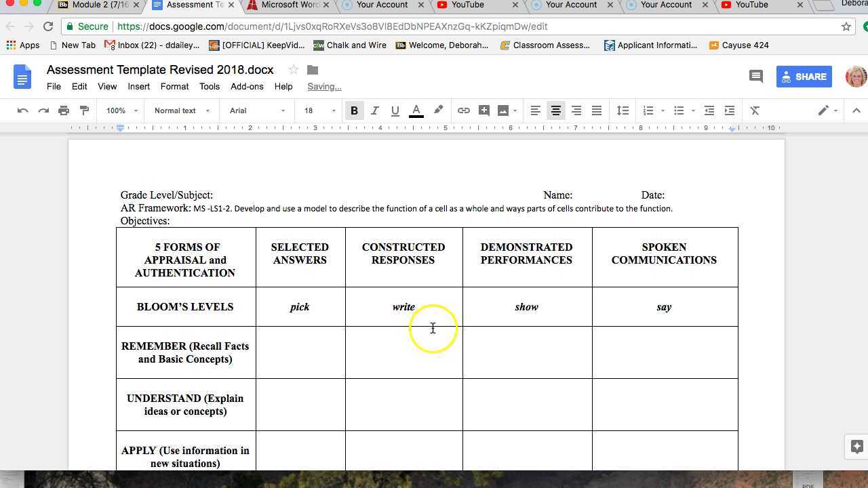This screenshot has height=488, width=868.
Task: Toggle bold formatting
Action: pyautogui.click(x=354, y=110)
